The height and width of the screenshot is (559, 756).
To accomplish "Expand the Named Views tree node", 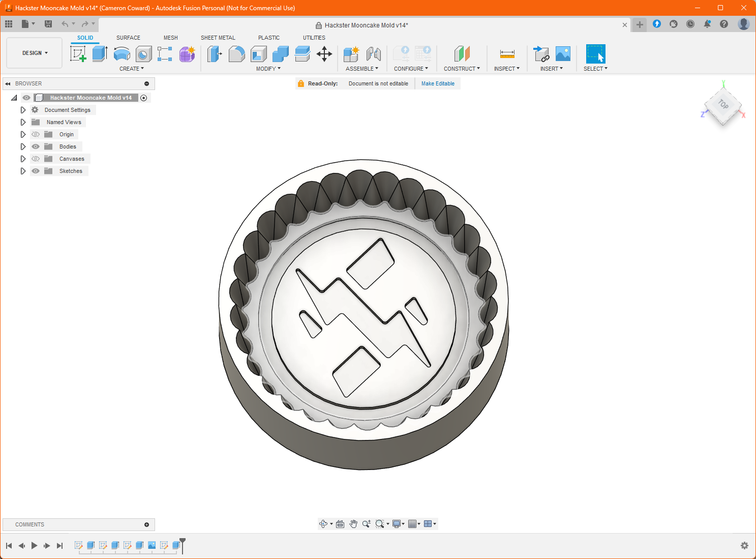I will click(23, 122).
